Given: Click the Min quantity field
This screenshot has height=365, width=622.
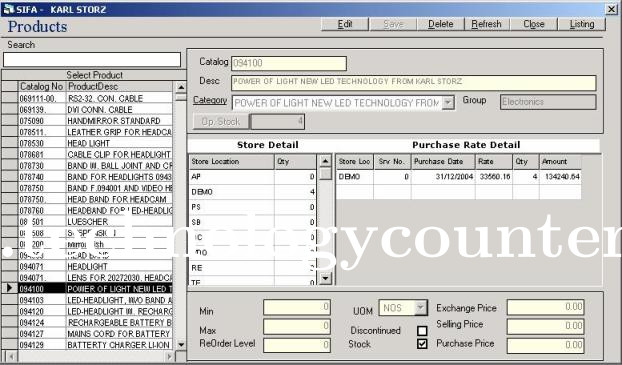Looking at the screenshot, I should click(x=297, y=307).
